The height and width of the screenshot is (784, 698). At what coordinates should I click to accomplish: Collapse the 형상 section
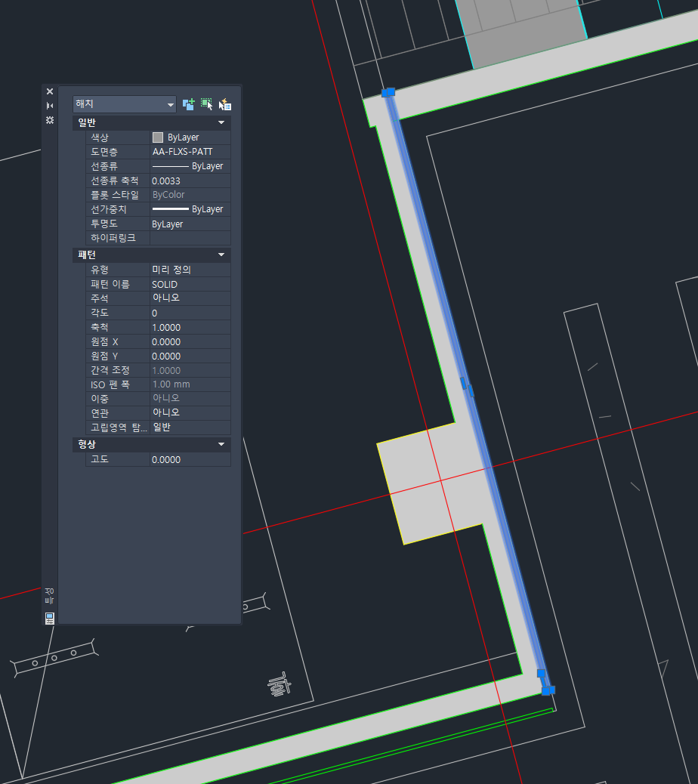pyautogui.click(x=221, y=444)
